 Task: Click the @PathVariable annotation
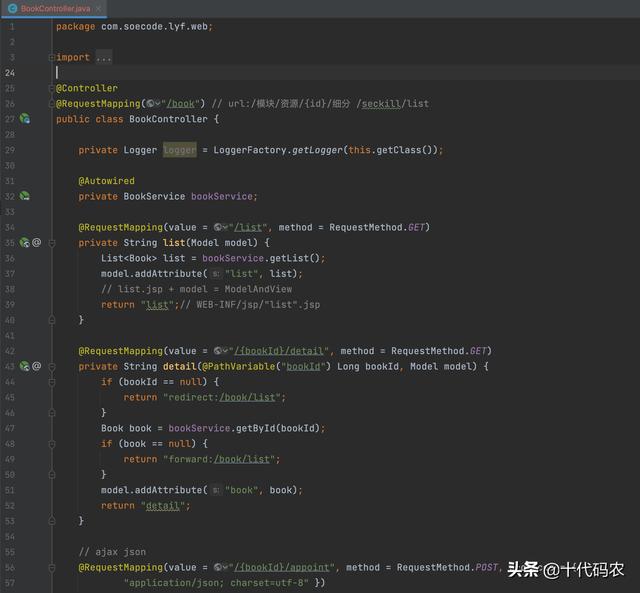pyautogui.click(x=239, y=366)
